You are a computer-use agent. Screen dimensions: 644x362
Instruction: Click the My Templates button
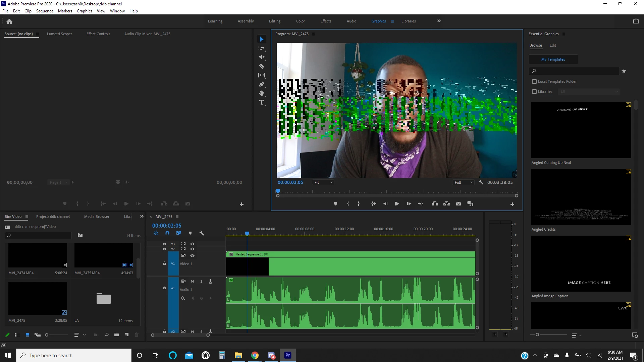553,59
